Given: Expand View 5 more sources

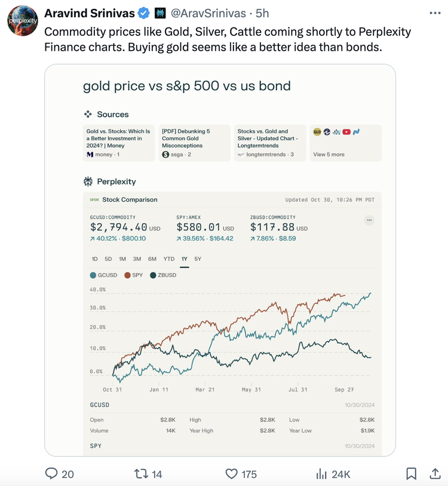Looking at the screenshot, I should (345, 143).
